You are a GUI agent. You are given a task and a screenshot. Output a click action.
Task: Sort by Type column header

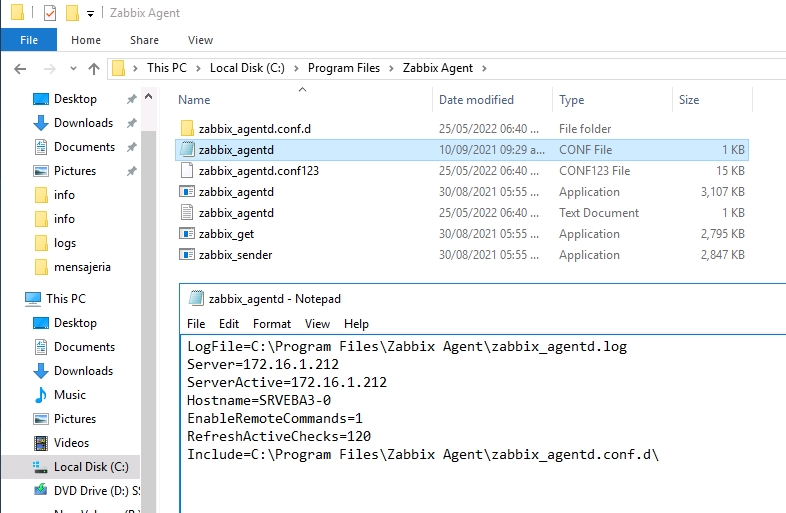[x=571, y=100]
